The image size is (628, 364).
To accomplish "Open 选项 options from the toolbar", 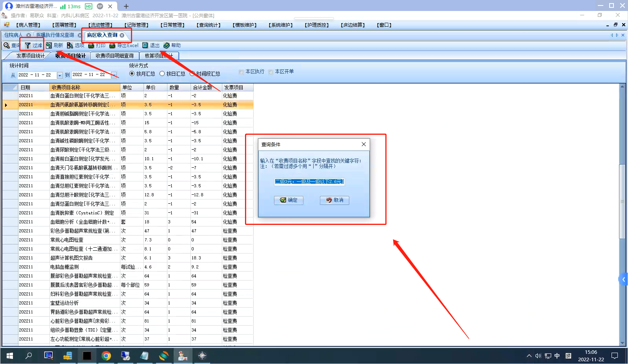I will click(76, 45).
